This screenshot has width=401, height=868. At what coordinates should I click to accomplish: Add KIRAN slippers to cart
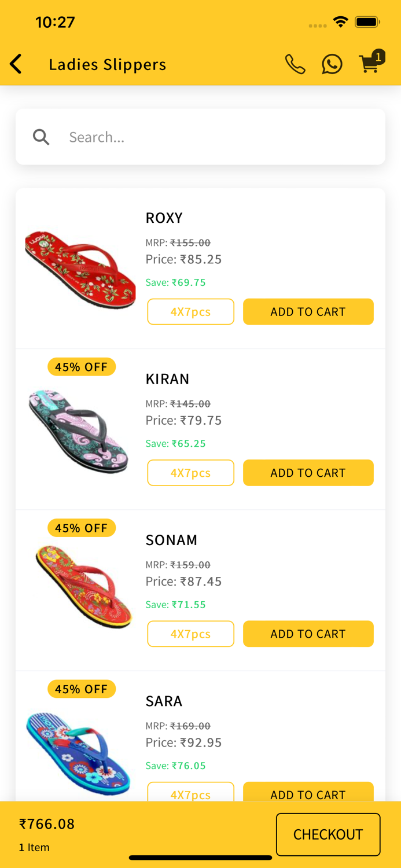(308, 473)
